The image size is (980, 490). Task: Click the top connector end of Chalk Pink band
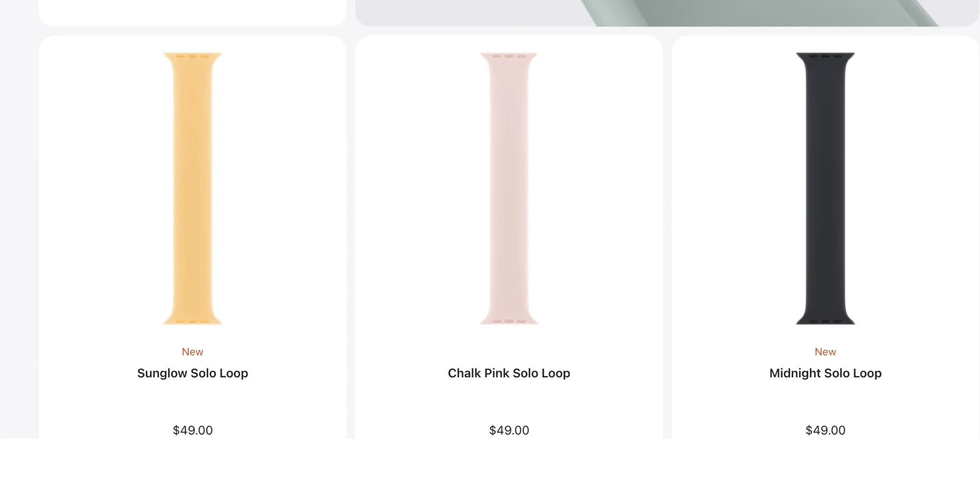pos(509,57)
